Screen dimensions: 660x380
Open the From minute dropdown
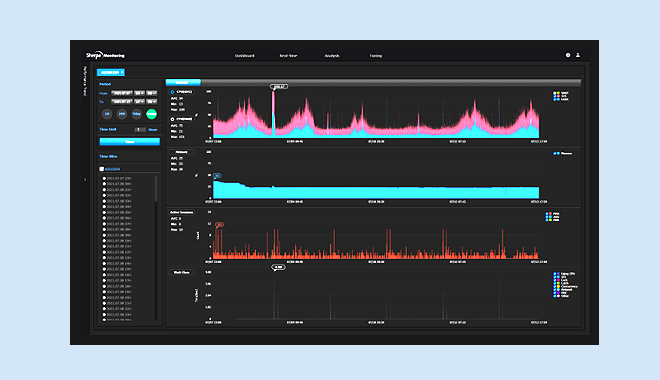click(152, 93)
